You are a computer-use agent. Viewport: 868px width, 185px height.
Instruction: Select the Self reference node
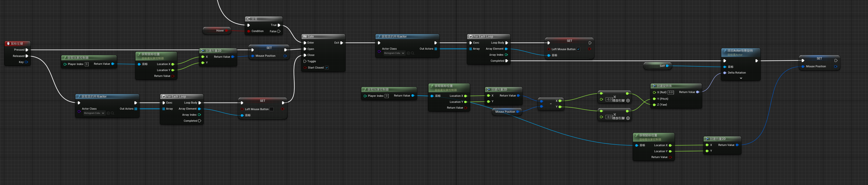tap(657, 66)
